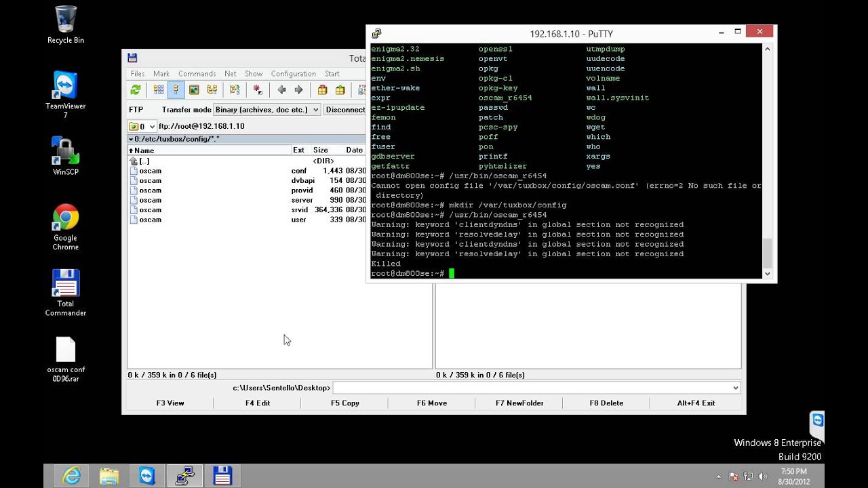This screenshot has width=868, height=488.
Task: Click F7 NewFolder button
Action: pos(519,403)
